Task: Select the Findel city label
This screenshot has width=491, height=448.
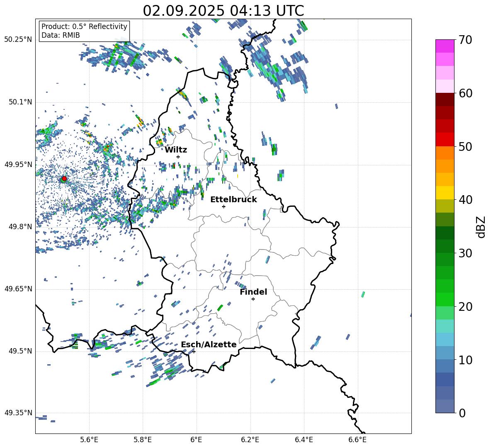Action: point(253,292)
